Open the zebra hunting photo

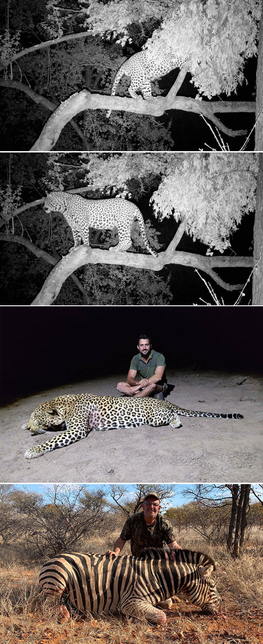click(131, 564)
